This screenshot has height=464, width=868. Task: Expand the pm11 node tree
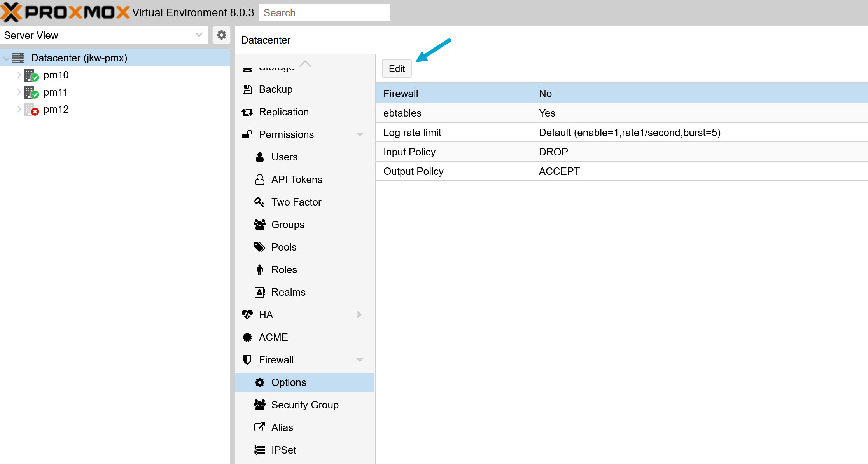(19, 92)
